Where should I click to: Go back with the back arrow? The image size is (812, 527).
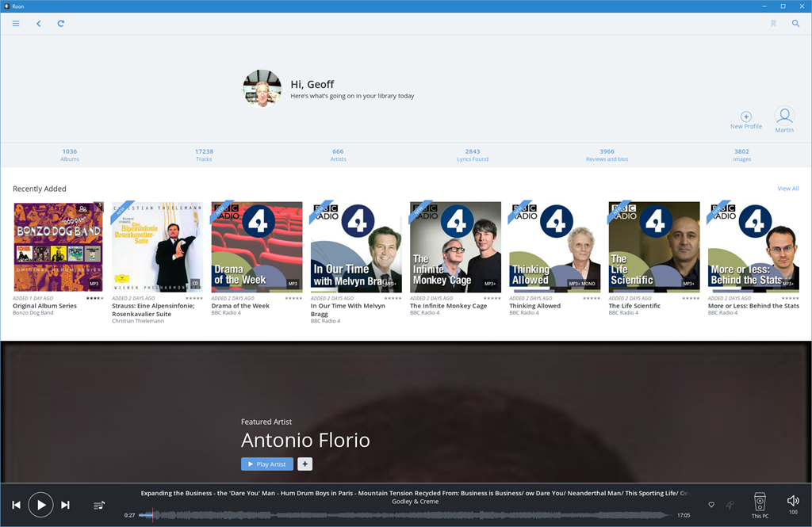click(38, 24)
